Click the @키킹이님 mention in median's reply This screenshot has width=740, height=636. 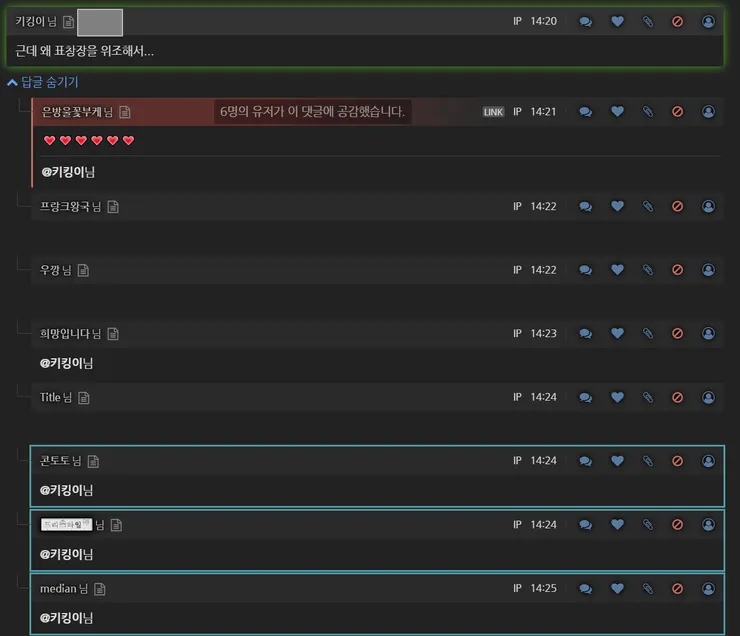point(67,618)
